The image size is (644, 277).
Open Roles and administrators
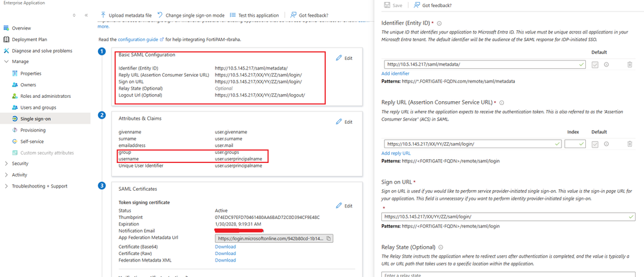(x=46, y=96)
